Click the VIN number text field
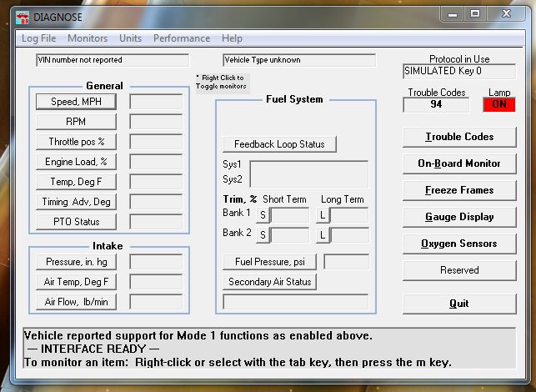Viewport: 536px width, 392px height. point(113,60)
